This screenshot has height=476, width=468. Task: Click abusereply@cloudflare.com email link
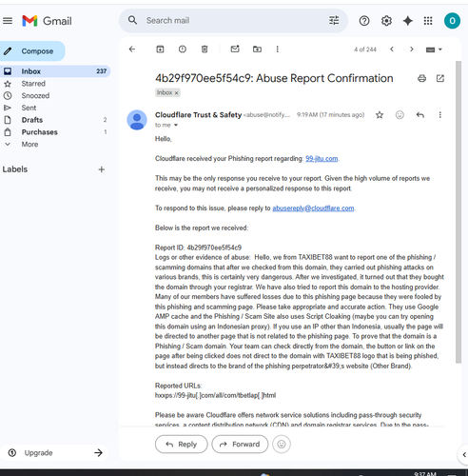point(313,208)
